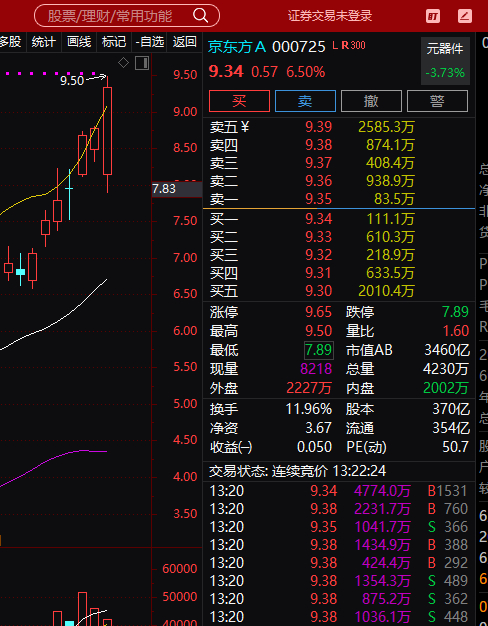Open the 多股 toolbar tab
488x626 pixels.
pyautogui.click(x=11, y=42)
